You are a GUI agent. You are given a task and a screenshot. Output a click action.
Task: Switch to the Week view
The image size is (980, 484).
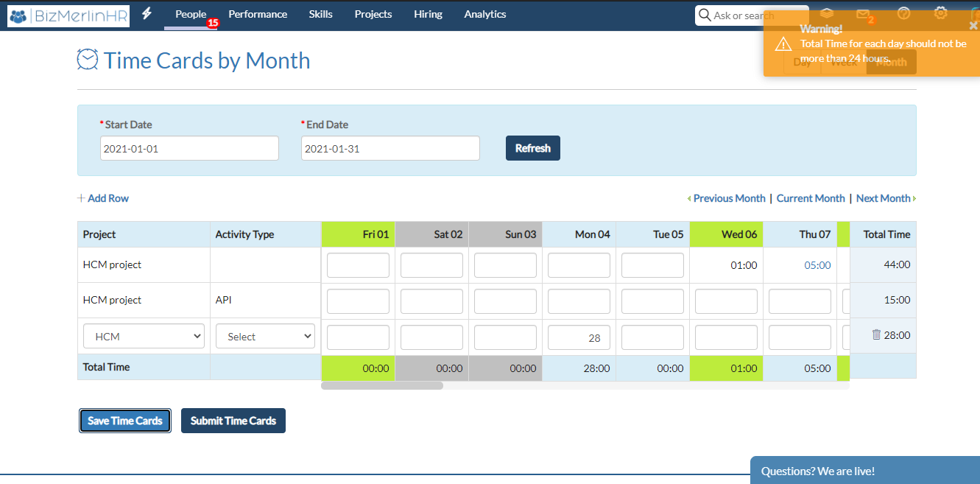tap(843, 63)
